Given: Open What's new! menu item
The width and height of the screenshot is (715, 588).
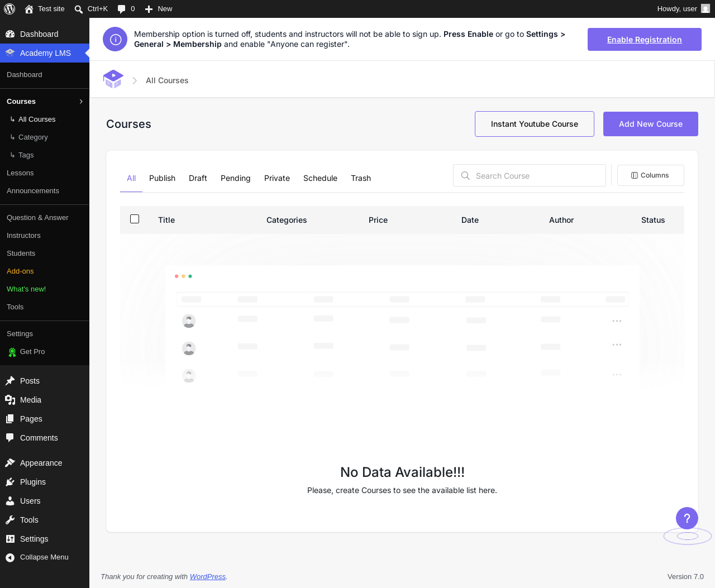Looking at the screenshot, I should point(26,289).
